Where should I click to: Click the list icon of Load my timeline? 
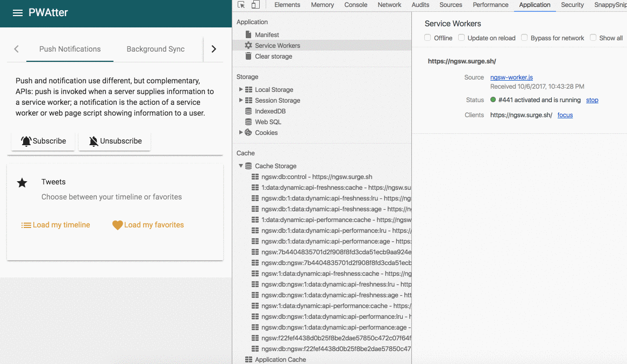click(x=26, y=225)
